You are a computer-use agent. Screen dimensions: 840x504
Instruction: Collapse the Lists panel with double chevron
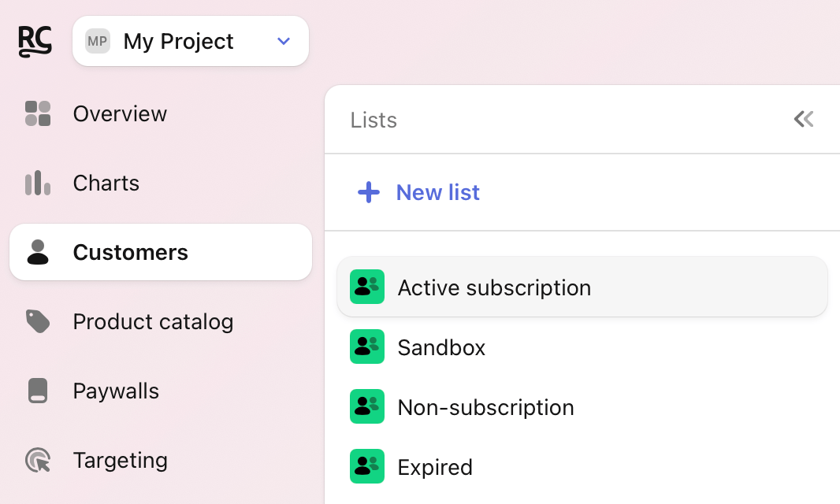tap(804, 119)
